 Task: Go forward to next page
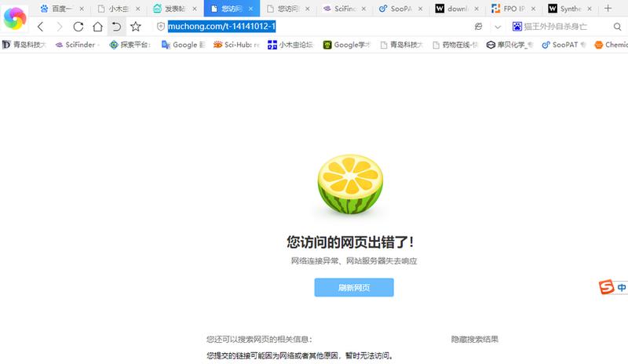(60, 27)
